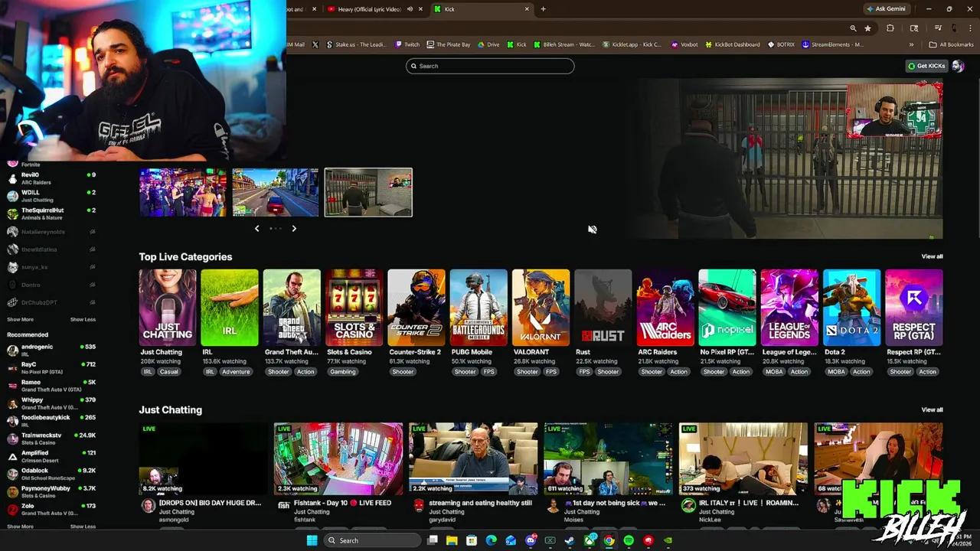Go to next featured stream carousel arrow
This screenshot has height=551, width=980.
294,228
